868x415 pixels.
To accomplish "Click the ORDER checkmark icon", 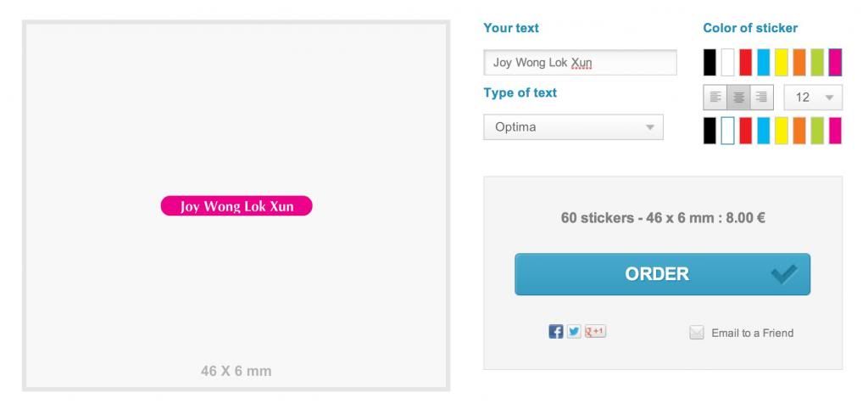I will 784,274.
